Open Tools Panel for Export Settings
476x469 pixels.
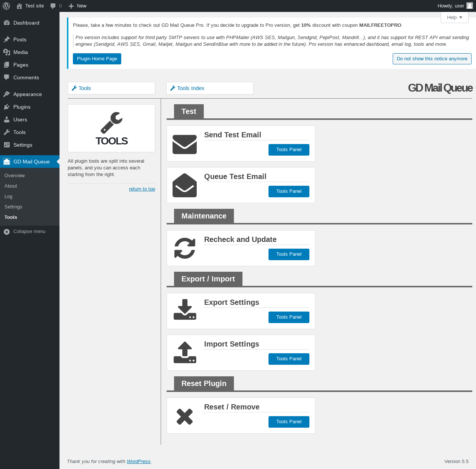[289, 317]
